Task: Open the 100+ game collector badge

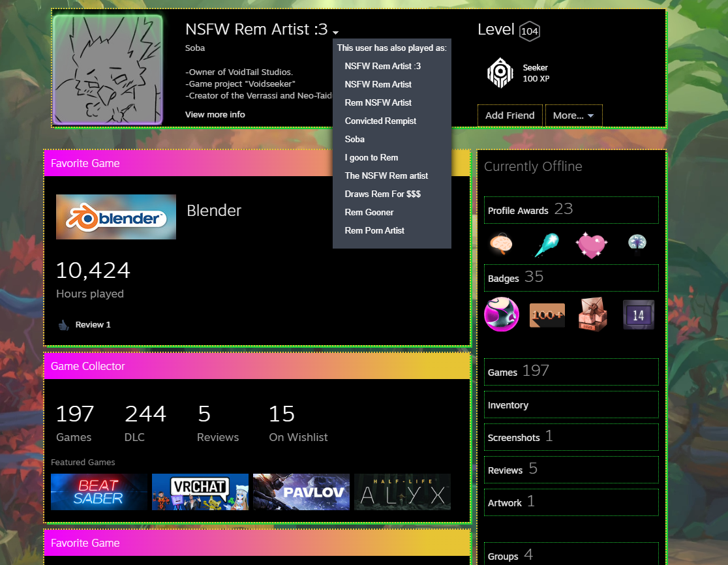Action: pos(547,314)
